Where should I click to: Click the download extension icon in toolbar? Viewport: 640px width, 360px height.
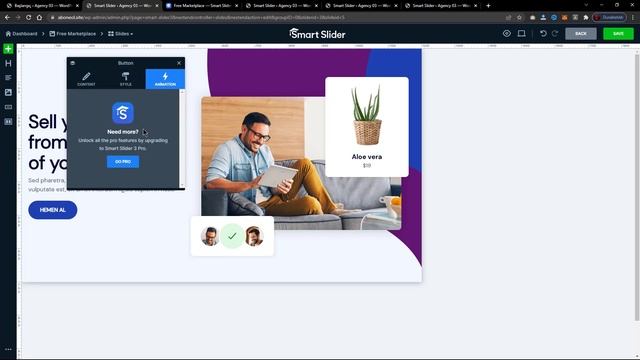pyautogui.click(x=543, y=18)
